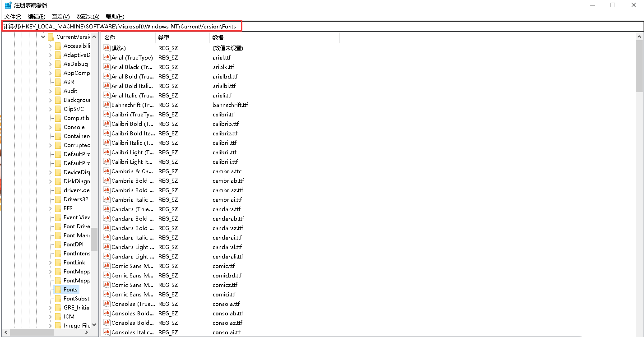Click the string icon of the candara.ttf row
Viewport: 644px width, 337px height.
pyautogui.click(x=107, y=209)
